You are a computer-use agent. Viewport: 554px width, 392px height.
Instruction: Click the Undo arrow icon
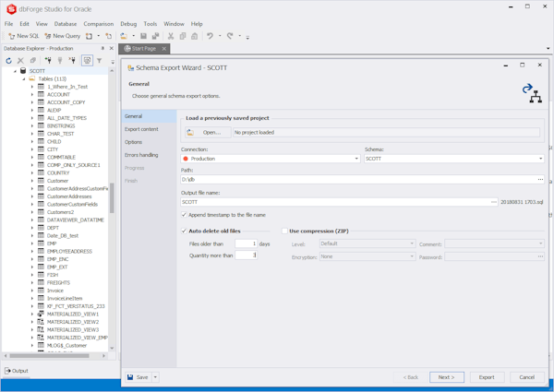click(x=211, y=36)
